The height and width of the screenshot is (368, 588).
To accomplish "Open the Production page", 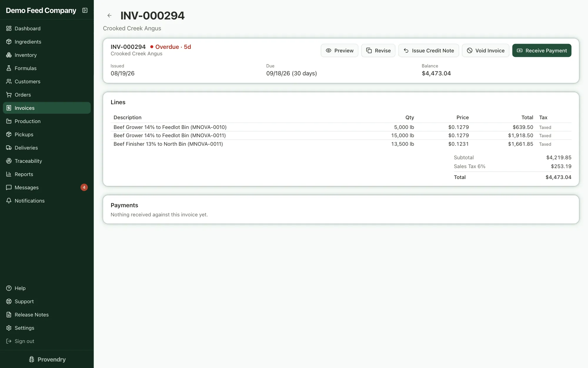I will tap(47, 121).
